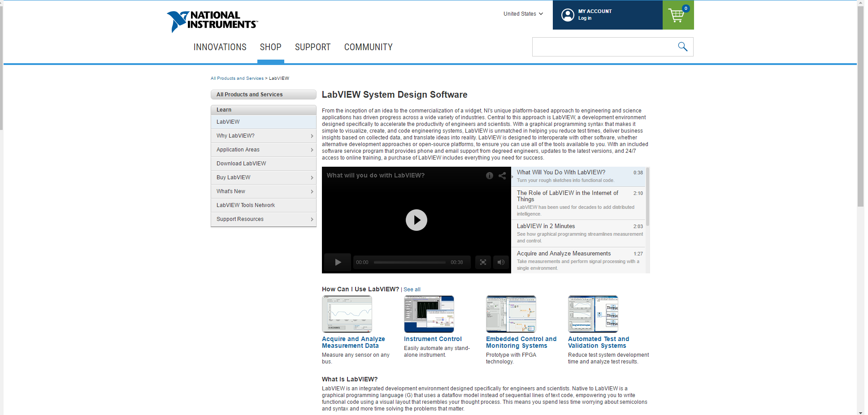Open the United States country dropdown

coord(523,14)
